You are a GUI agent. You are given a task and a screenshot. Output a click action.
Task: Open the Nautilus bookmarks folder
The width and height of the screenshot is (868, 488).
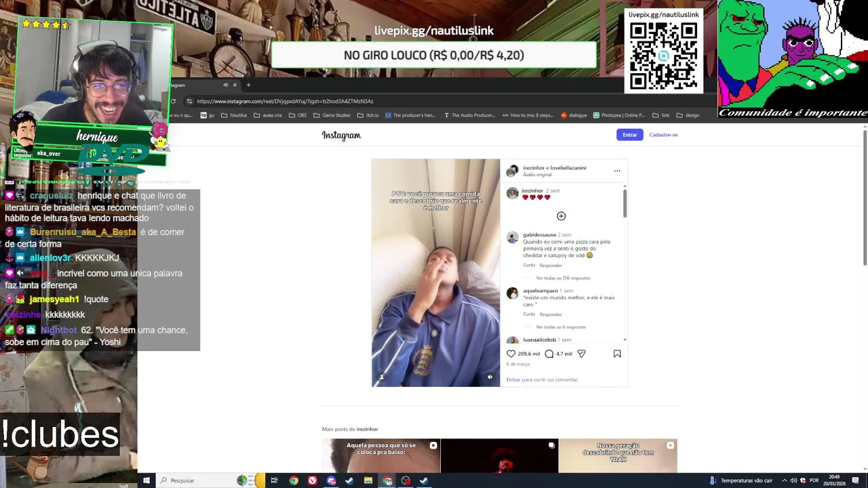point(234,115)
